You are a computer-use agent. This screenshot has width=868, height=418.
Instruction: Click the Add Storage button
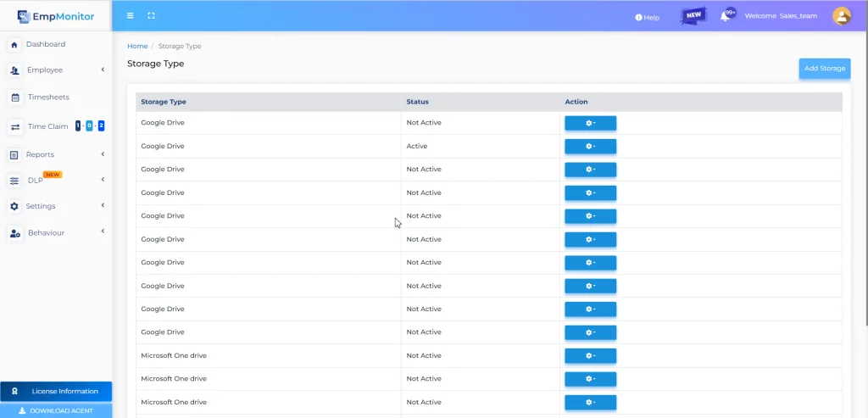tap(824, 69)
